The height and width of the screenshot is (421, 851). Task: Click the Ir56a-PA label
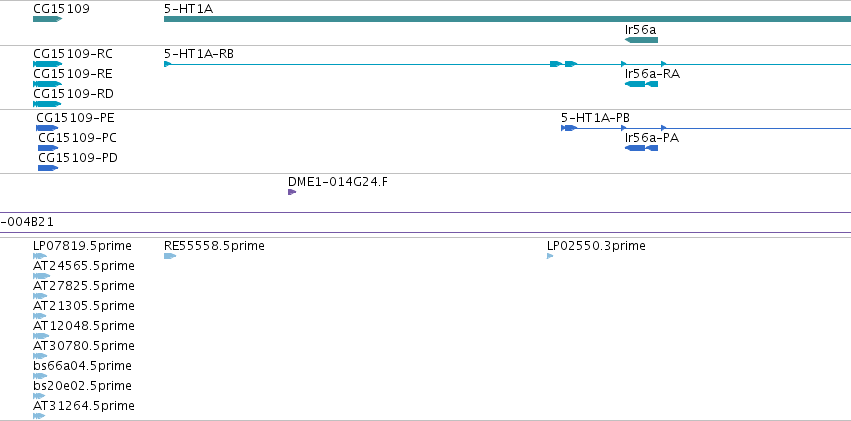(652, 138)
